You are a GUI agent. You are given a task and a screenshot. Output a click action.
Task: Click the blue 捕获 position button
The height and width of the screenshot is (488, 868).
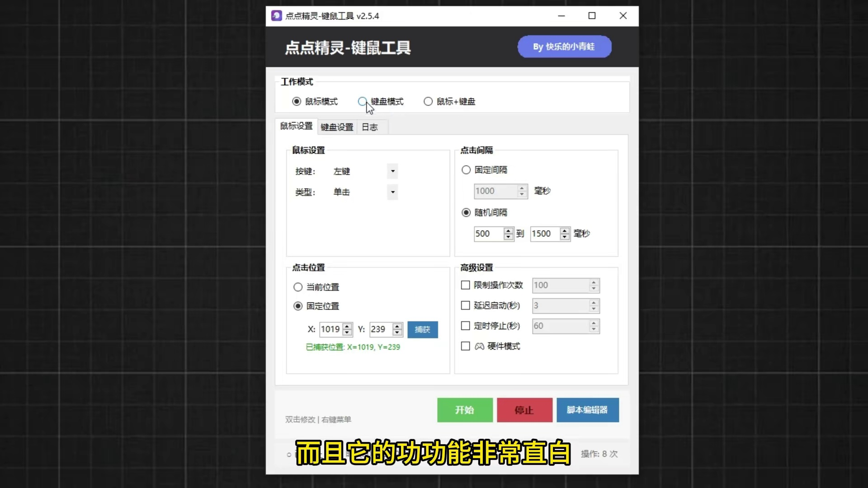click(x=422, y=329)
